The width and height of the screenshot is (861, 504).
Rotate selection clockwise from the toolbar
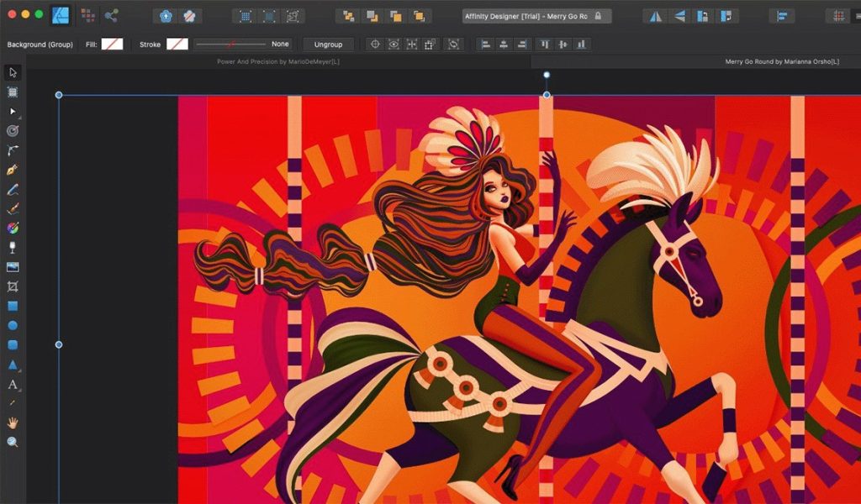coord(726,17)
